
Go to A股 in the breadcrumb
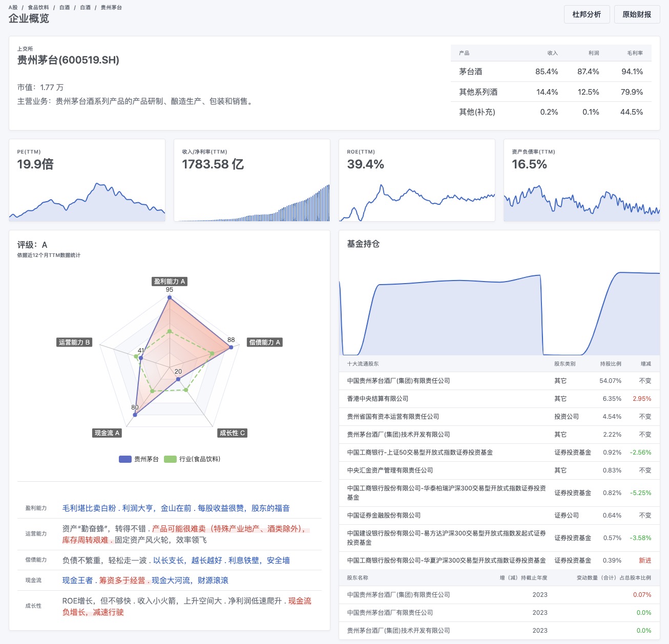point(13,8)
